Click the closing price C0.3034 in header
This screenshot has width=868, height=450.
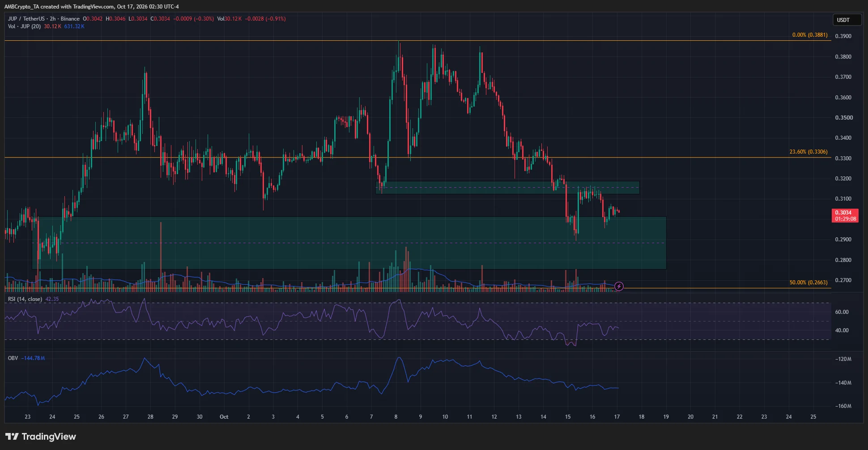(160, 19)
